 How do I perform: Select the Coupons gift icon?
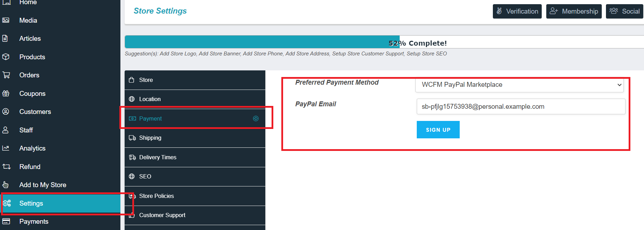(x=6, y=93)
